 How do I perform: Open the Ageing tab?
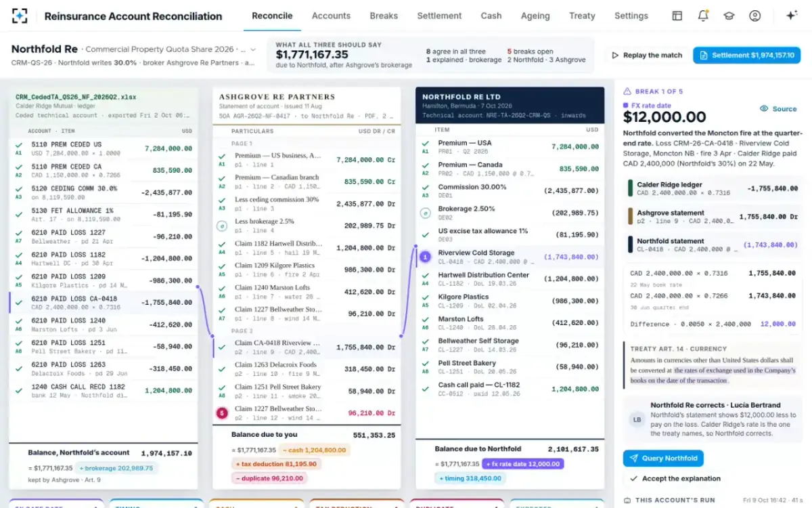click(535, 16)
